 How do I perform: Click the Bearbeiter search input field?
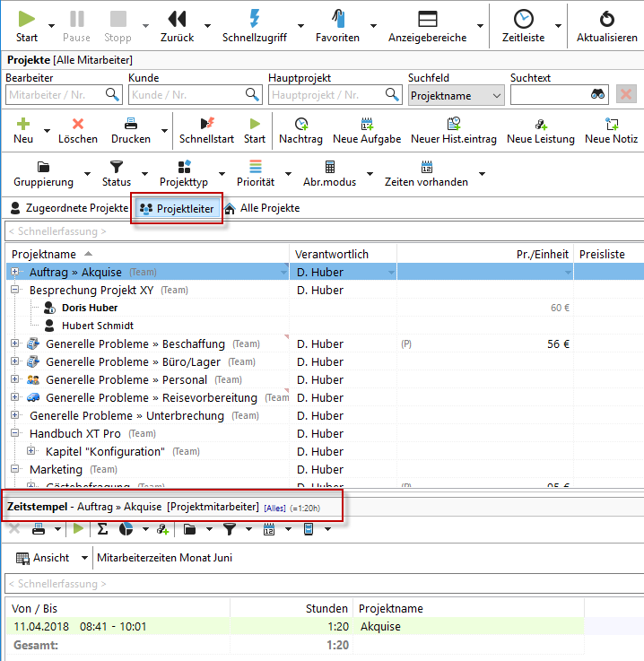pos(56,94)
